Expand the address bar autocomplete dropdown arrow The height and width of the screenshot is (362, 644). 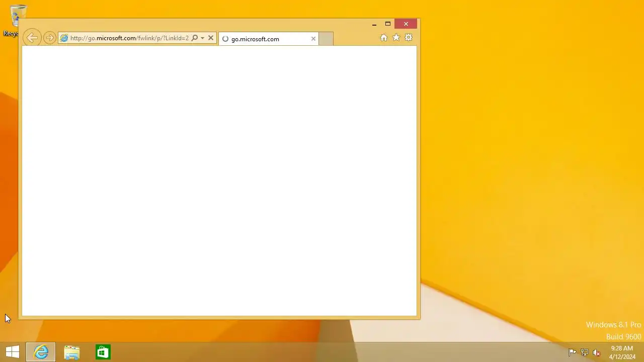pos(202,38)
